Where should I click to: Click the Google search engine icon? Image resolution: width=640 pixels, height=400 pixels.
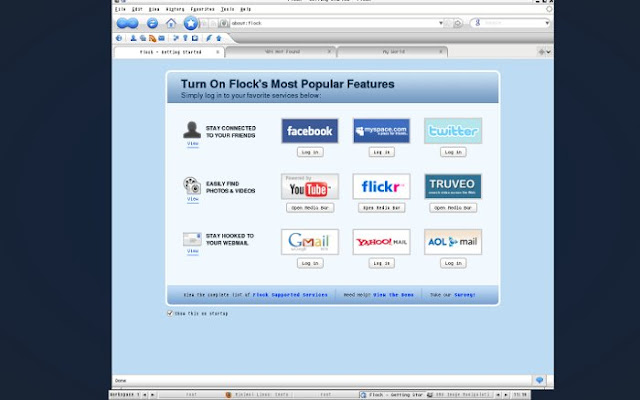tap(478, 23)
